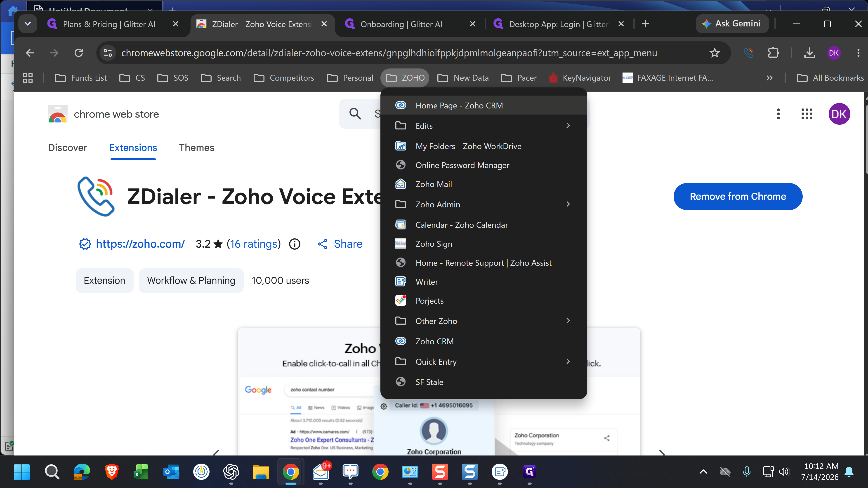Open the apps grid shortcut in bookmarks bar

pos(28,78)
